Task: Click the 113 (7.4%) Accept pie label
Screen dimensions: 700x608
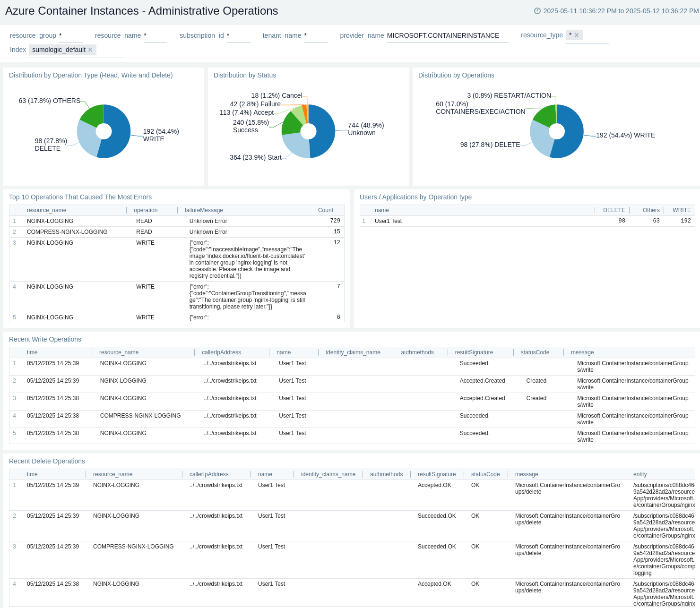Action: point(246,112)
